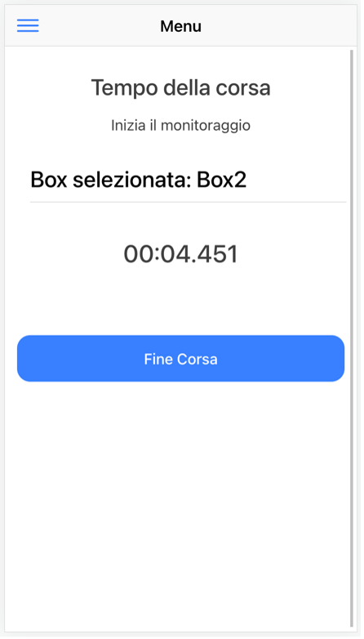Click the Box2 value text
Screen dimensions: 364x639
(221, 179)
